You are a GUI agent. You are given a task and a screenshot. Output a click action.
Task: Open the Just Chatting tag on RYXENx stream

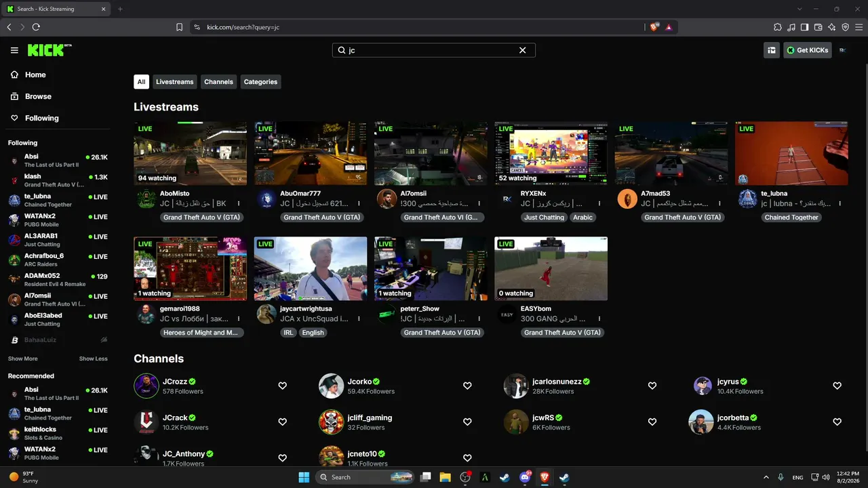pos(545,218)
